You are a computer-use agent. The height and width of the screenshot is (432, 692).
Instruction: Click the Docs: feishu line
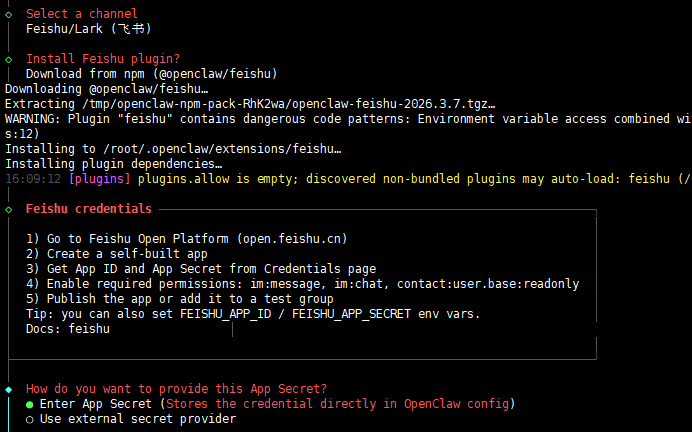tap(68, 329)
